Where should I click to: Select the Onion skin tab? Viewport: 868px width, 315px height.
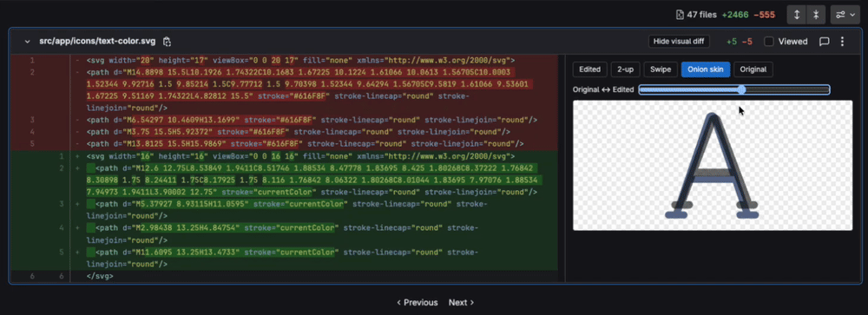point(705,69)
